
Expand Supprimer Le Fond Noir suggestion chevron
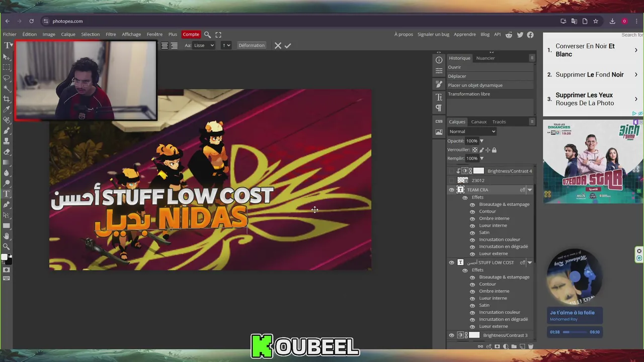(636, 74)
